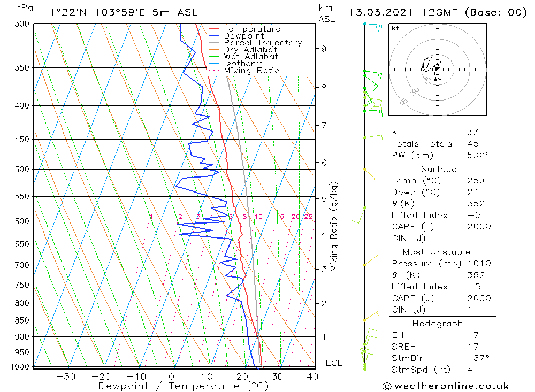The height and width of the screenshot is (392, 535).
Task: Click the 0 temperature axis label
Action: pos(171,376)
